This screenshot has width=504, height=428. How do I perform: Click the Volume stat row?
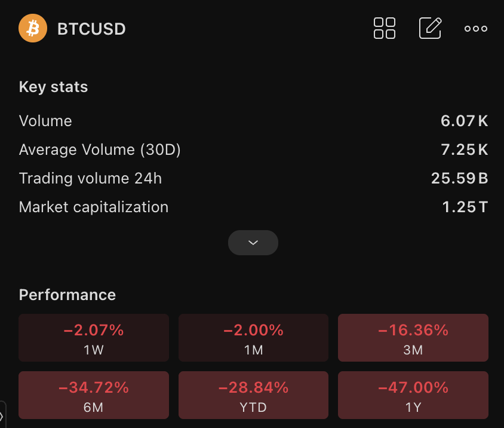(253, 121)
